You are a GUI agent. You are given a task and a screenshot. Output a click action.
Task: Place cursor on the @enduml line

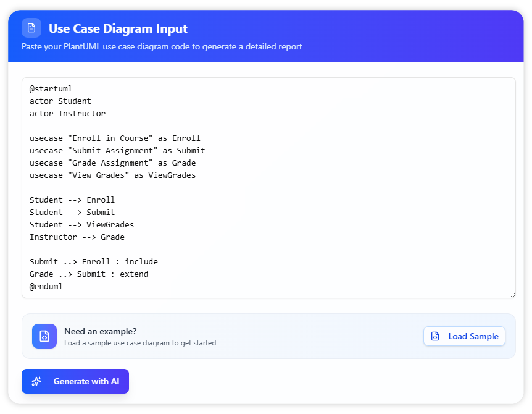point(46,287)
